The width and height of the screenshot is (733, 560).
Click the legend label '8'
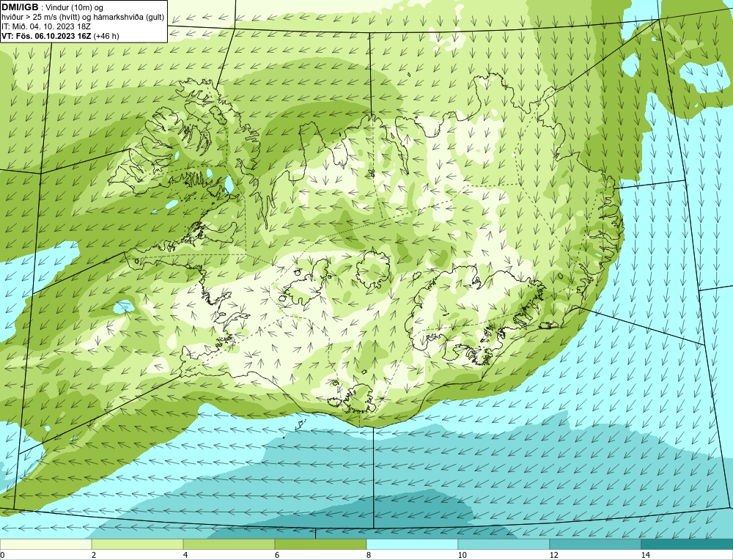(x=369, y=555)
